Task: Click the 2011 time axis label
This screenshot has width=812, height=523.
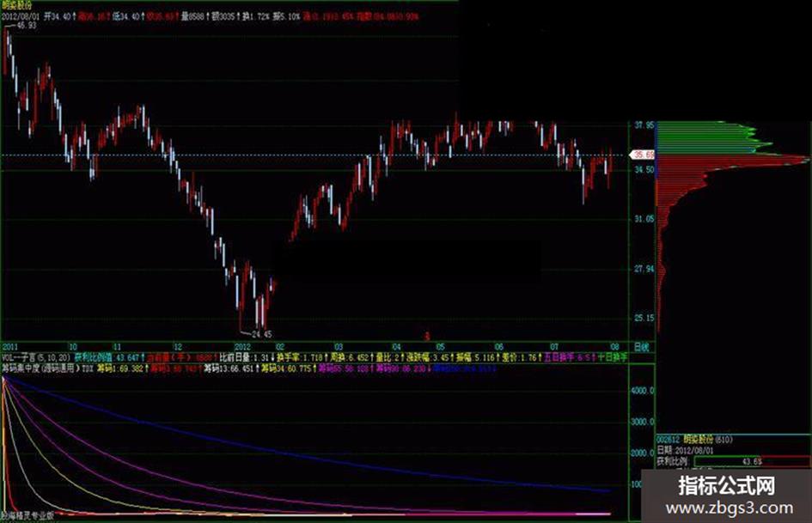Action: 9,347
